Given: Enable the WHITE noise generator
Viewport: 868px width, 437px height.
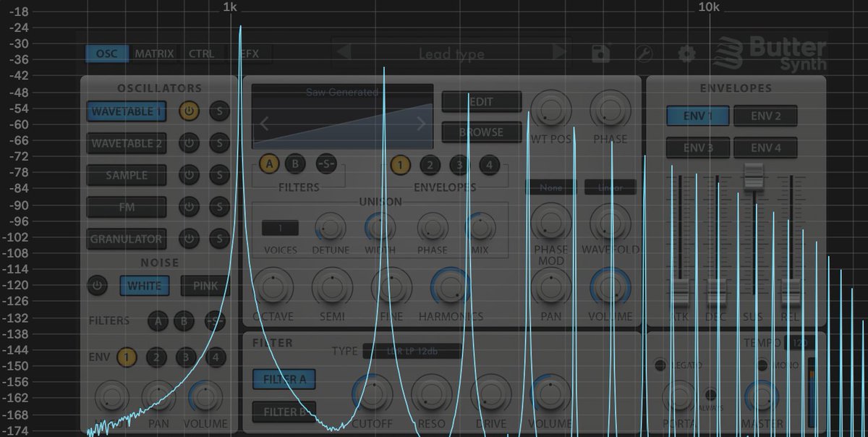Looking at the screenshot, I should pos(144,287).
